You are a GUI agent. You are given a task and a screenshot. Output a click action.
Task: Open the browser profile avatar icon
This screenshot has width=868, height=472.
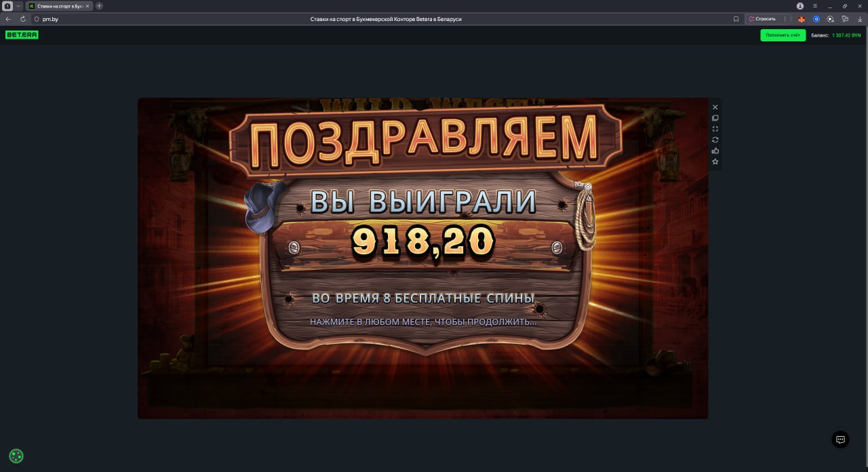point(800,5)
